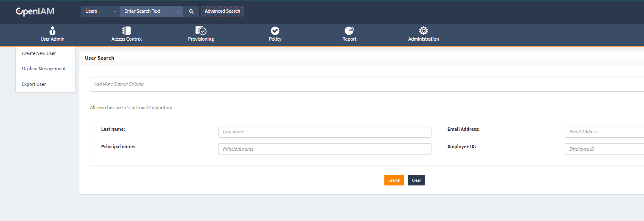Click the Policy checkmark icon

click(x=275, y=30)
